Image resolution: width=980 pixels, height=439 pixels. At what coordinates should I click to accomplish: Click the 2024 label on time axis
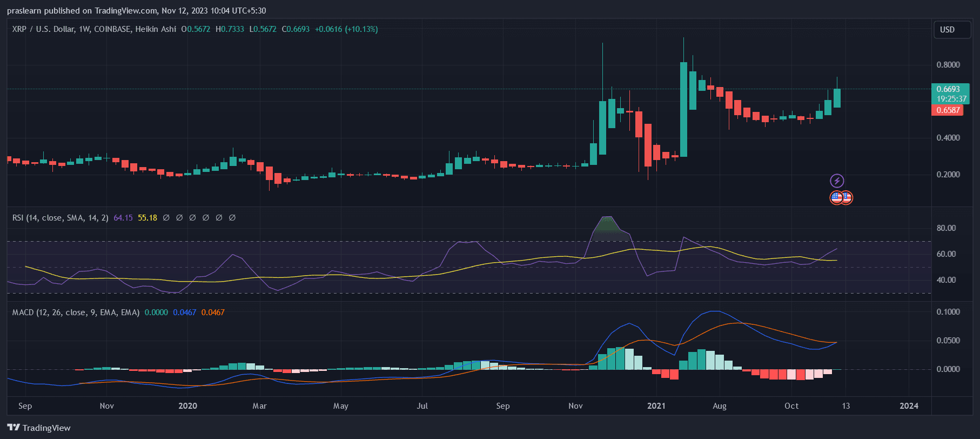909,406
